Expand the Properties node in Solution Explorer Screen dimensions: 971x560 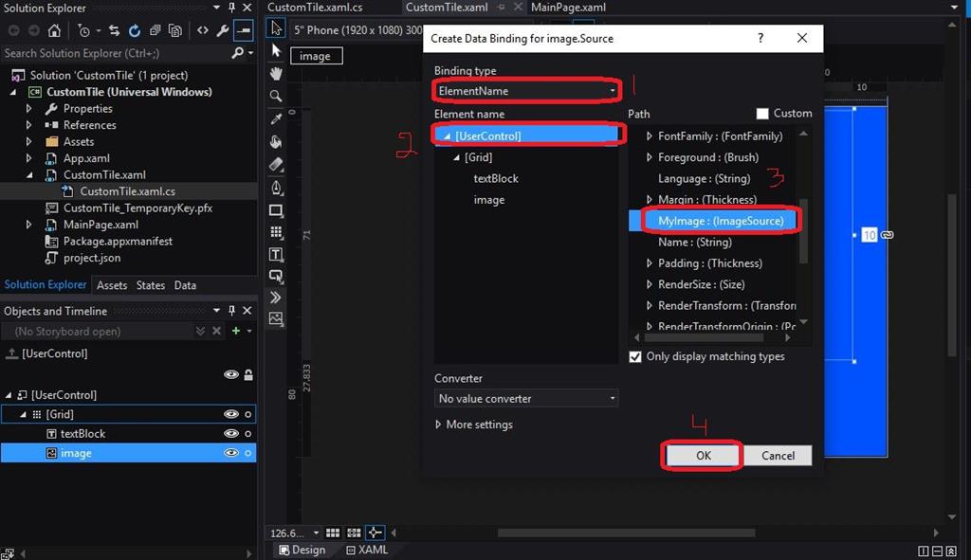pyautogui.click(x=28, y=108)
